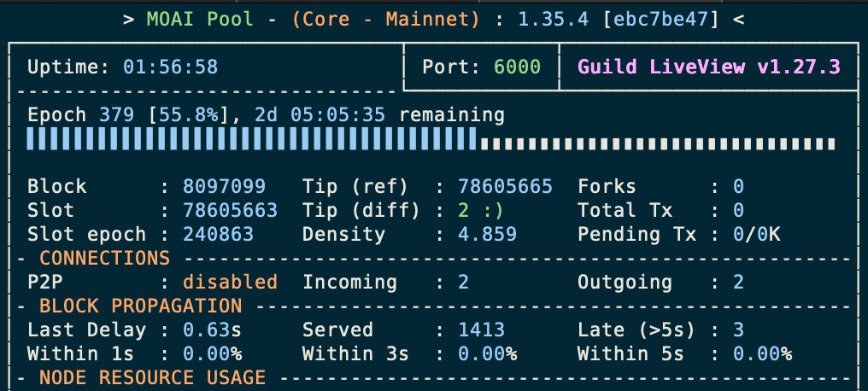Click the Pending Tx label

636,234
